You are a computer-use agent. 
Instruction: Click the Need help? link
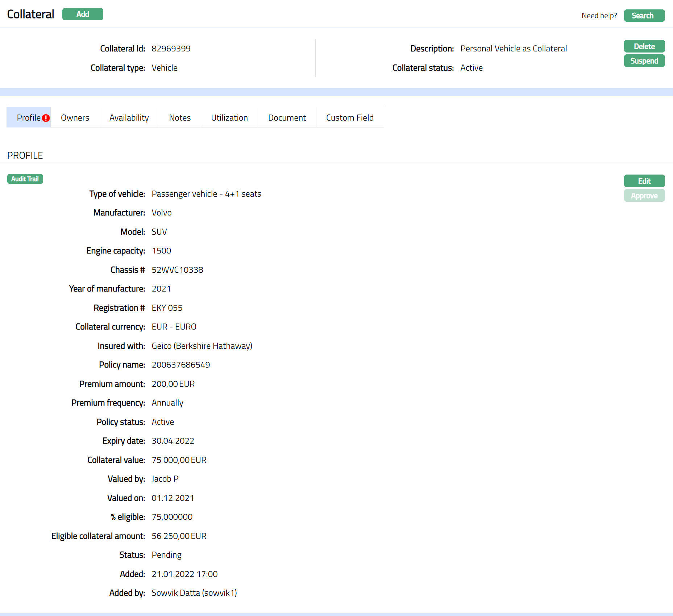pyautogui.click(x=599, y=16)
